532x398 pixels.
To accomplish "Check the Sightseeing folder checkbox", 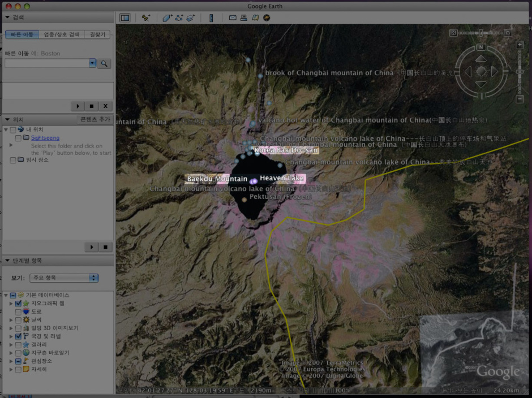I will click(18, 138).
